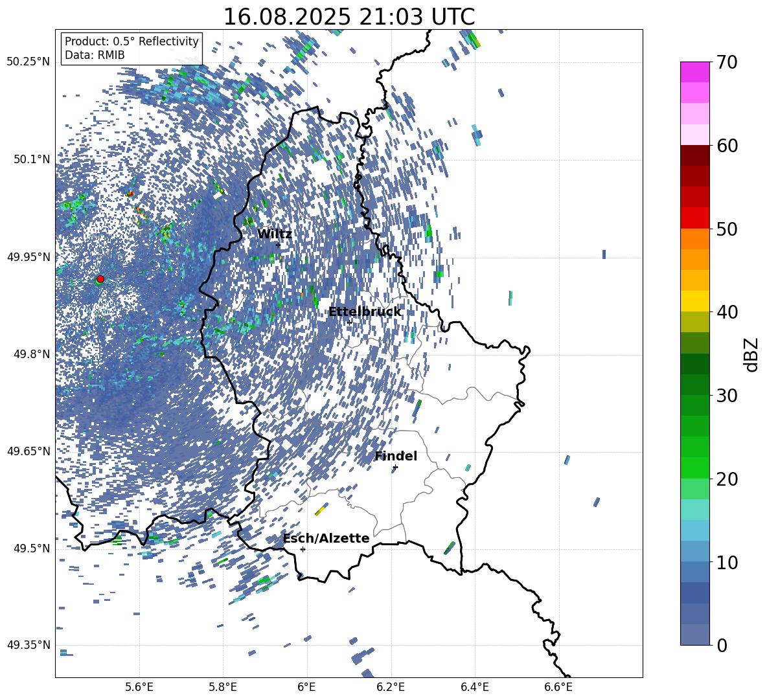Viewport: 767px width, 700px height.
Task: Click the red radar location marker
Action: pos(100,278)
